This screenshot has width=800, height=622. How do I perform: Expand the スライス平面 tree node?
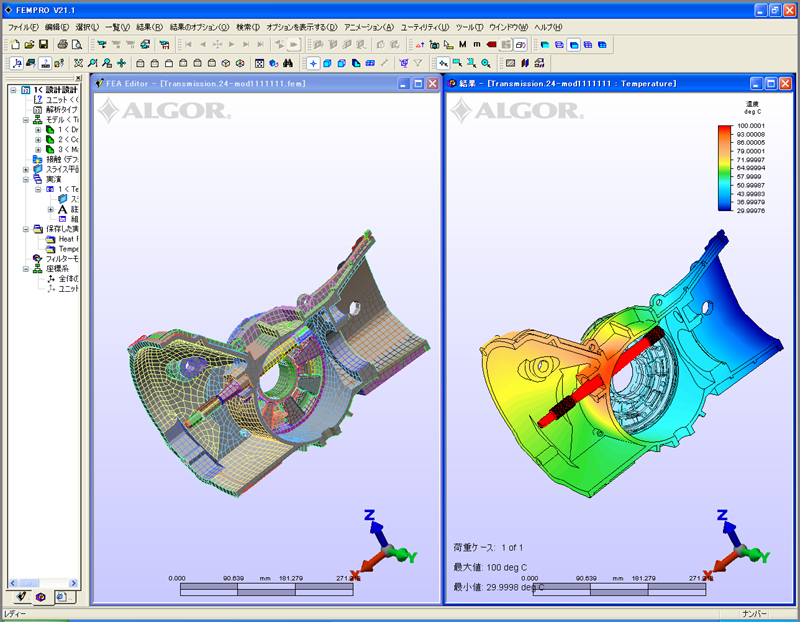click(26, 169)
